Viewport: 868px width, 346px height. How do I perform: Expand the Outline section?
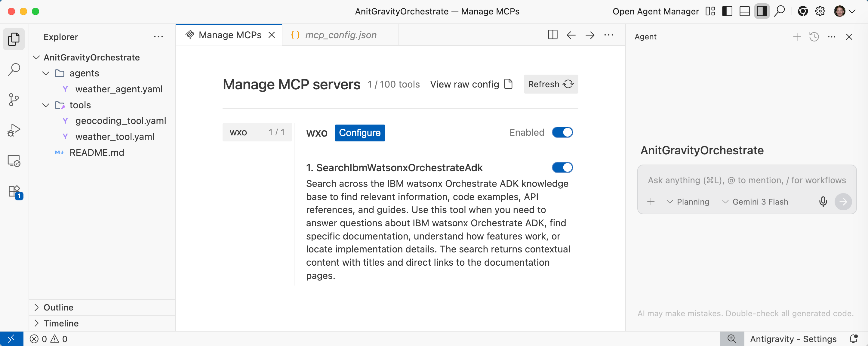coord(58,307)
